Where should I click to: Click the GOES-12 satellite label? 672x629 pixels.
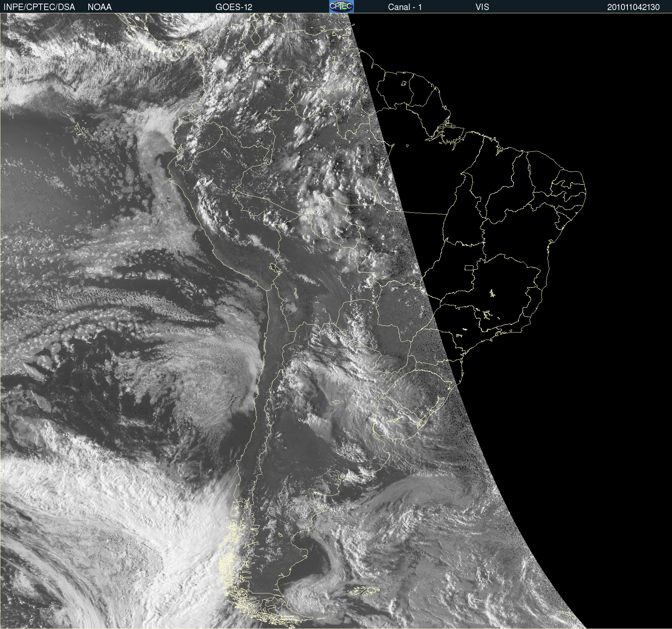point(234,7)
